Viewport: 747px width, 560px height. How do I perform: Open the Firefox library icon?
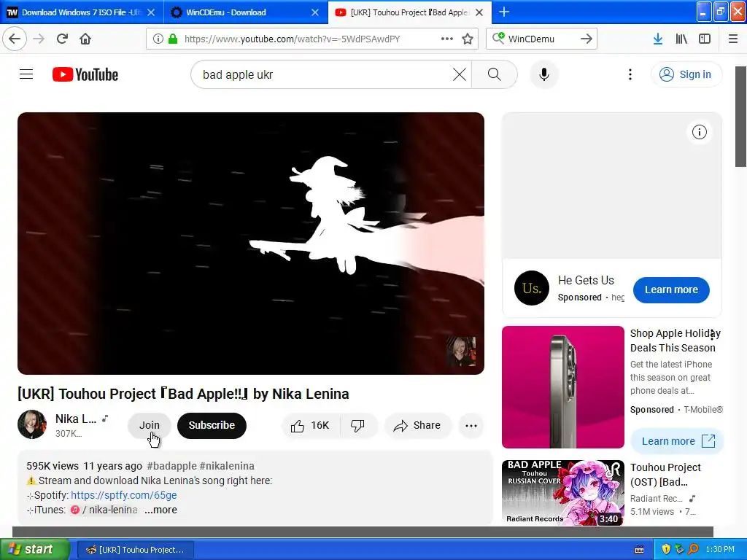tap(681, 39)
